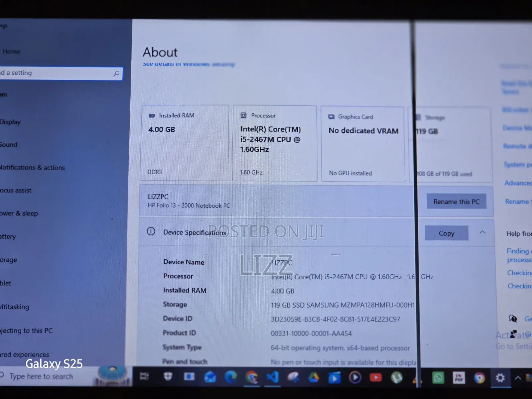Image resolution: width=532 pixels, height=399 pixels.
Task: Click See details in Windows Security link
Action: (x=189, y=64)
